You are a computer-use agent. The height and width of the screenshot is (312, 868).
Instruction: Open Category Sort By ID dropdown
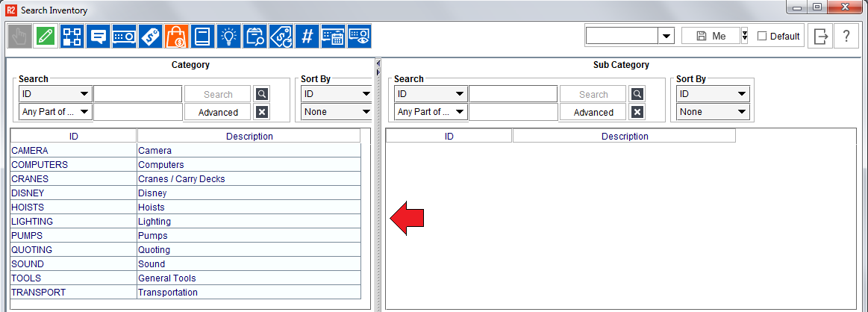[337, 94]
